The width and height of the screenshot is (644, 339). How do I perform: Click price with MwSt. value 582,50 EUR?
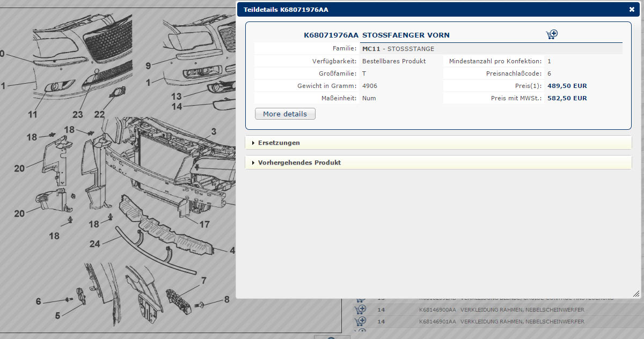[567, 98]
